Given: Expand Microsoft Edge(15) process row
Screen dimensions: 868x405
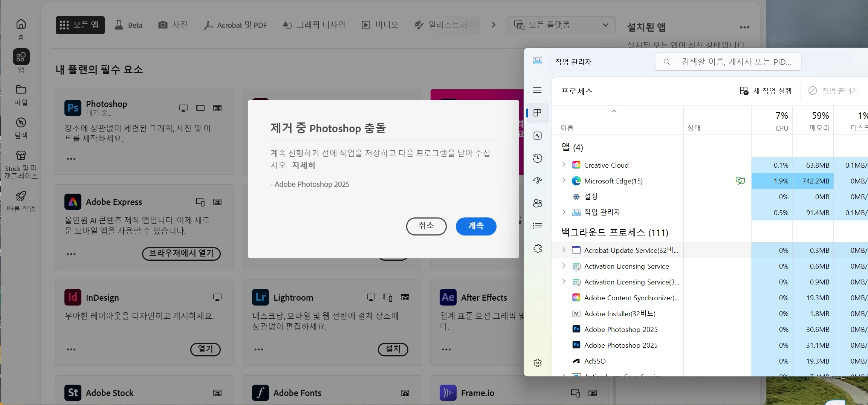Looking at the screenshot, I should pos(564,180).
